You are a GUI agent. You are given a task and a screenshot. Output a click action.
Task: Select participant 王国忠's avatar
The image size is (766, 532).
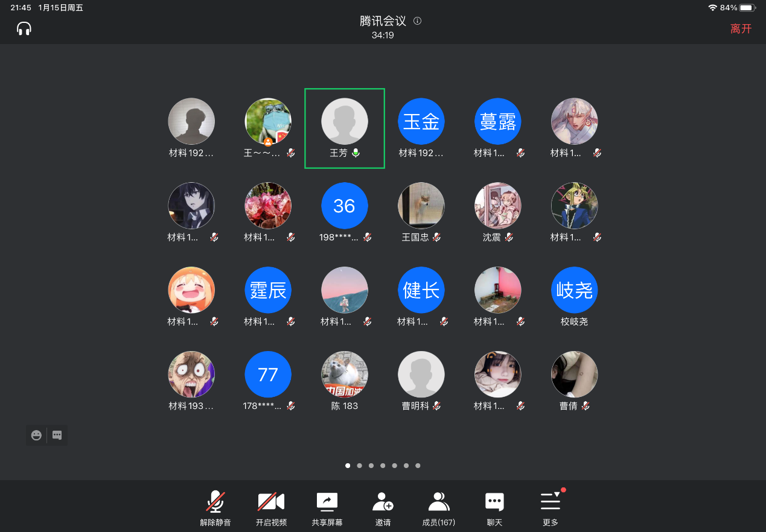click(421, 206)
